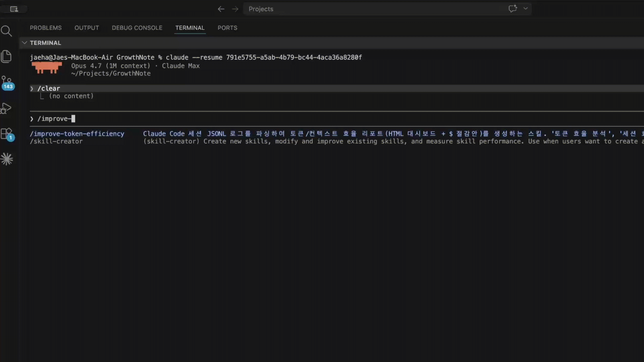Viewport: 644px width, 362px height.
Task: Switch to the DEBUG CONSOLE tab
Action: point(137,28)
